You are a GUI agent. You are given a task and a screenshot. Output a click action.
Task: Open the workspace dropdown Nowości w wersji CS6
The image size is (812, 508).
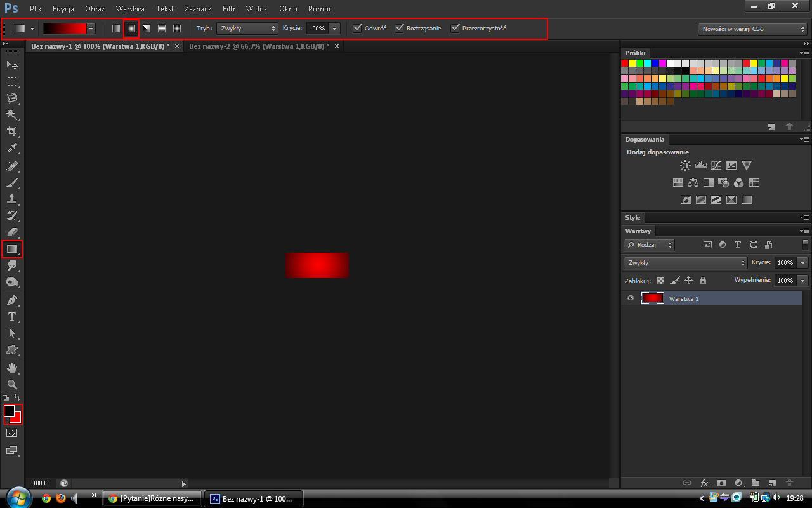752,29
